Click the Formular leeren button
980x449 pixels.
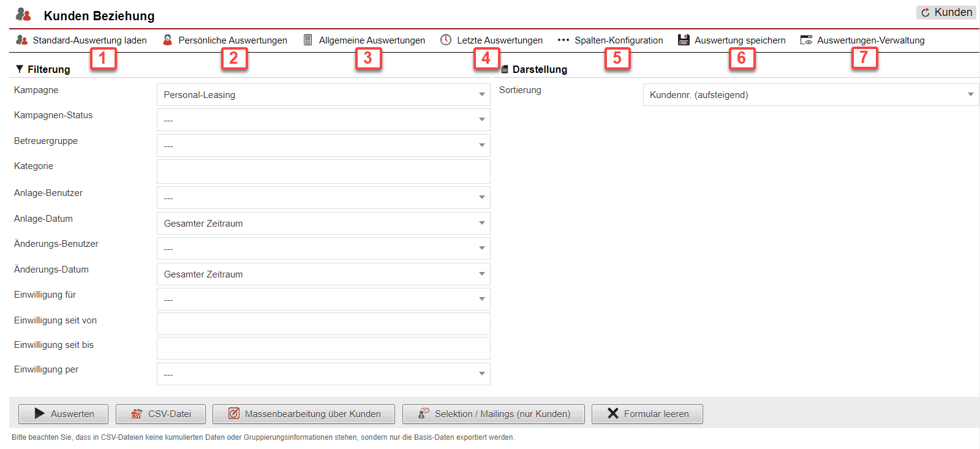click(x=647, y=414)
